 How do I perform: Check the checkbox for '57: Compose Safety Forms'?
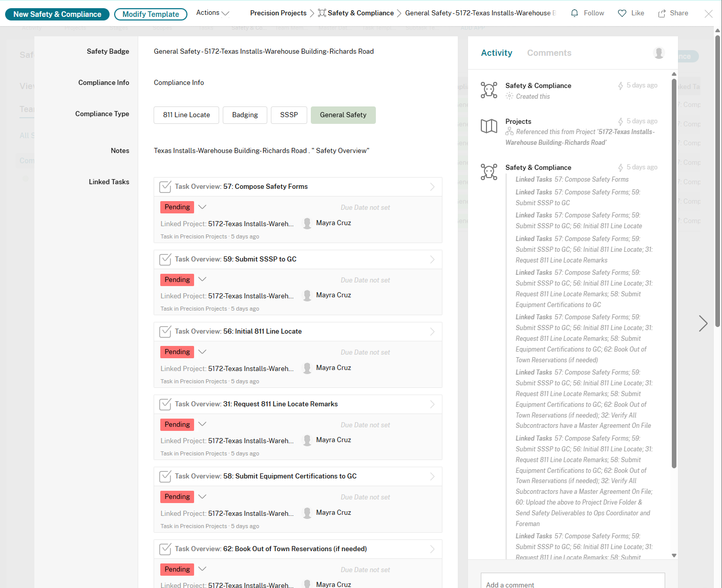pyautogui.click(x=165, y=187)
